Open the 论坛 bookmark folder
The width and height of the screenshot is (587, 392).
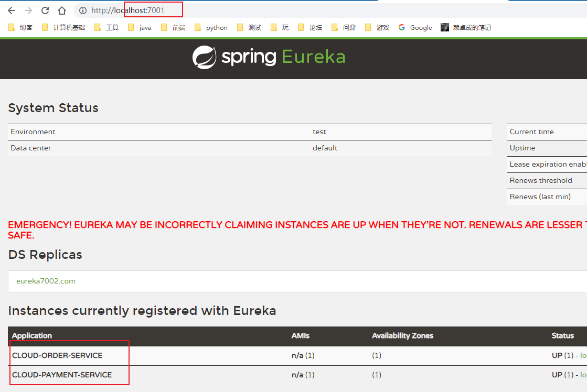click(x=310, y=27)
